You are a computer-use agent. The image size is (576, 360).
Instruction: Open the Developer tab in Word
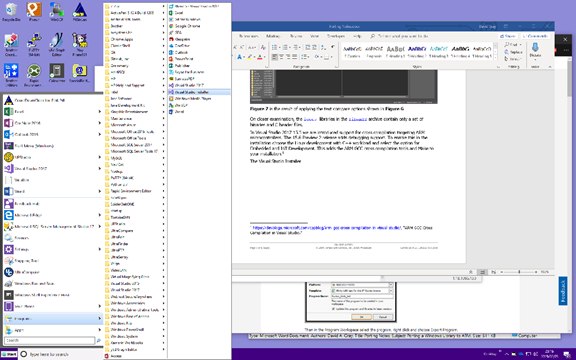click(x=336, y=36)
